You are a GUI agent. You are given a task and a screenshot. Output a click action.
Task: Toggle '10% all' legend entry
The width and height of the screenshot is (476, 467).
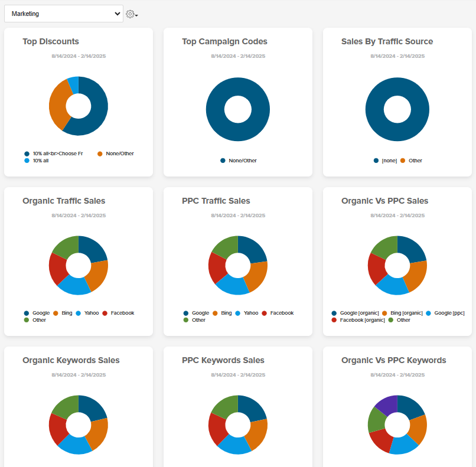[37, 161]
